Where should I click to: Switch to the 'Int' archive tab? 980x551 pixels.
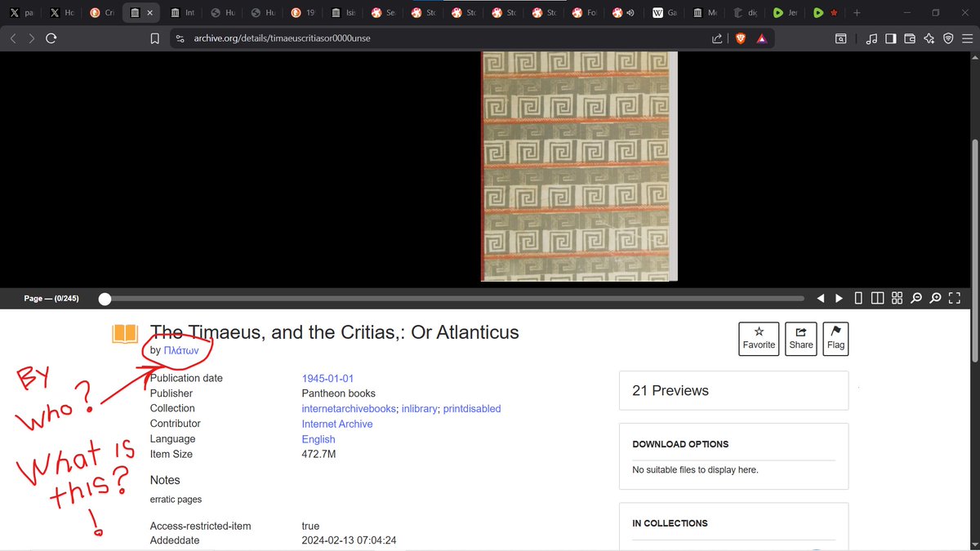(x=183, y=13)
